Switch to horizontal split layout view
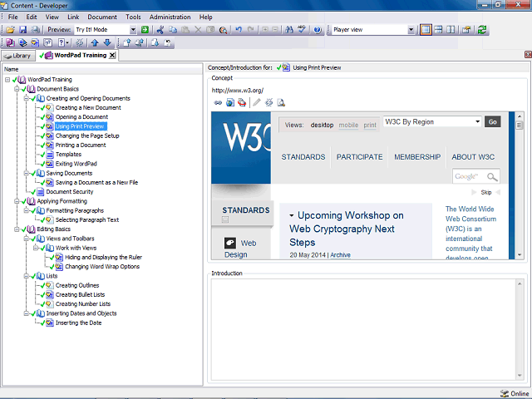The height and width of the screenshot is (399, 532). (x=438, y=30)
